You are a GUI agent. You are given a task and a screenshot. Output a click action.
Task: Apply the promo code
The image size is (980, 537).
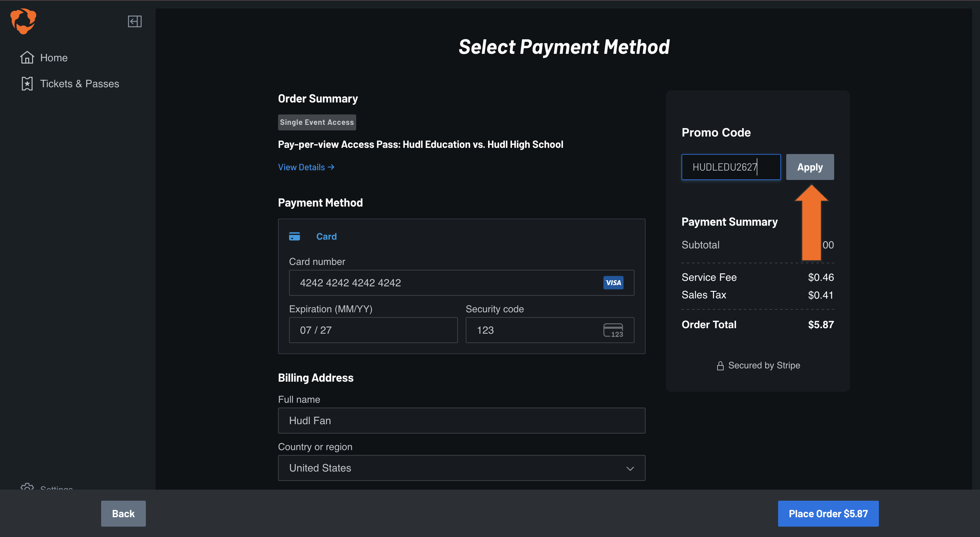coord(810,167)
